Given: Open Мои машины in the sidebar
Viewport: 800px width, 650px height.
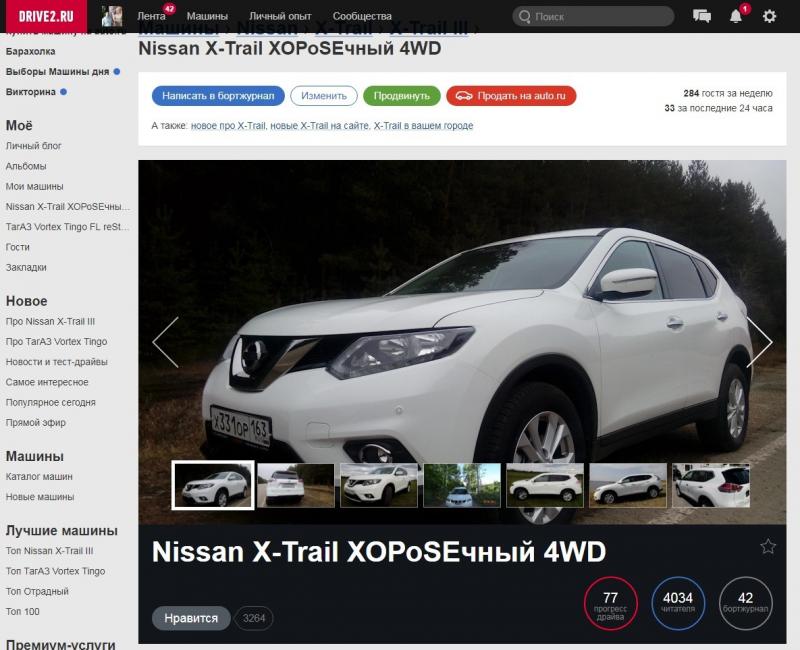Looking at the screenshot, I should [x=35, y=187].
